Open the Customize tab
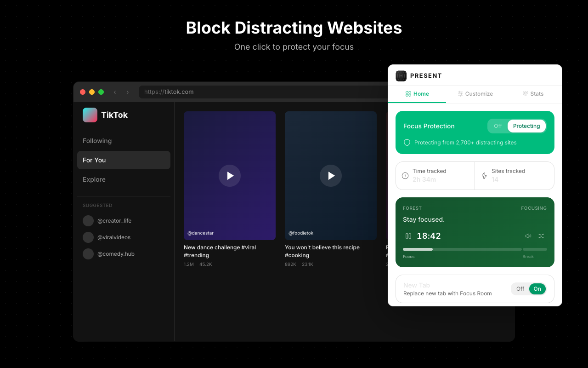 click(x=475, y=94)
